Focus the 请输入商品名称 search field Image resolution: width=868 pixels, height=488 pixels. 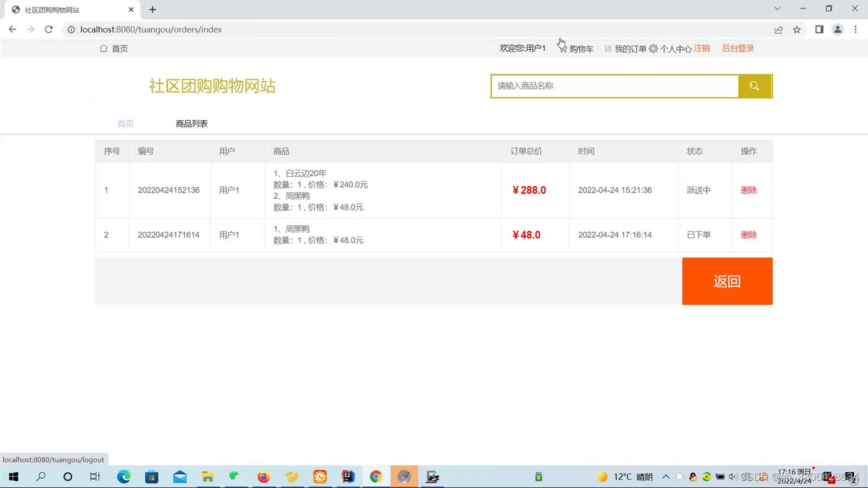(x=615, y=86)
